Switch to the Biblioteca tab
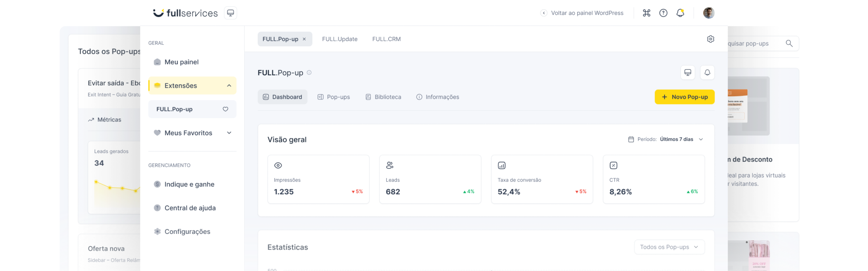 tap(383, 97)
